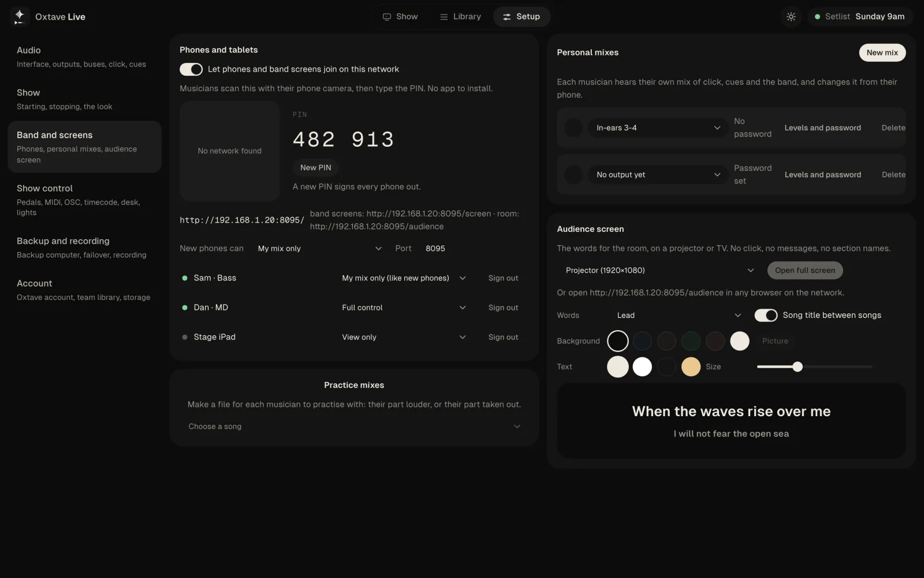This screenshot has height=578, width=924.
Task: Open Dan · MD Full control dropdown
Action: (404, 307)
